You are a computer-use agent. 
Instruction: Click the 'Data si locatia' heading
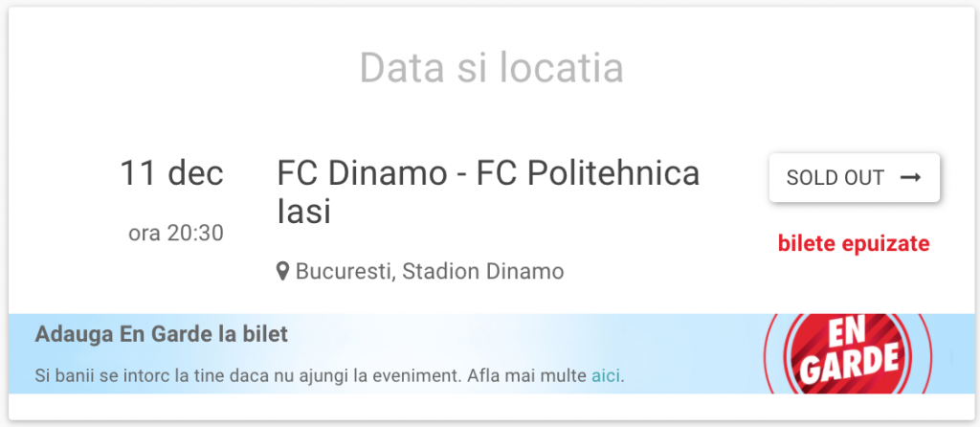tap(491, 68)
